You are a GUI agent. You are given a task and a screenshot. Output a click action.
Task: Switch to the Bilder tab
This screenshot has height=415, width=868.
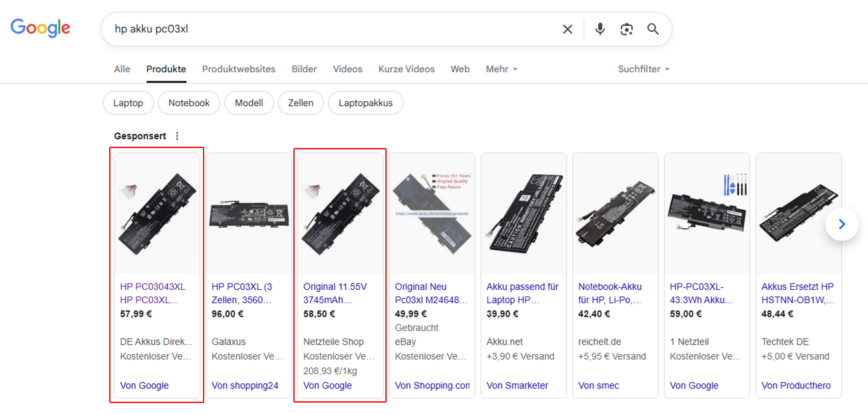click(304, 69)
